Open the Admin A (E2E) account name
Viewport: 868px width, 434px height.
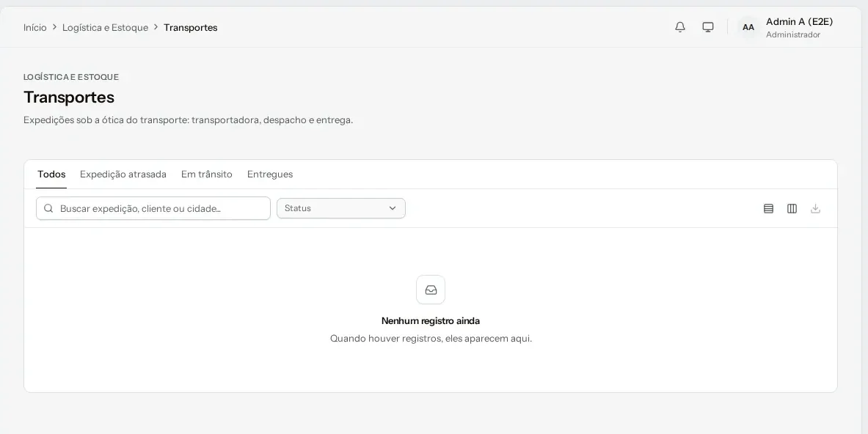799,21
